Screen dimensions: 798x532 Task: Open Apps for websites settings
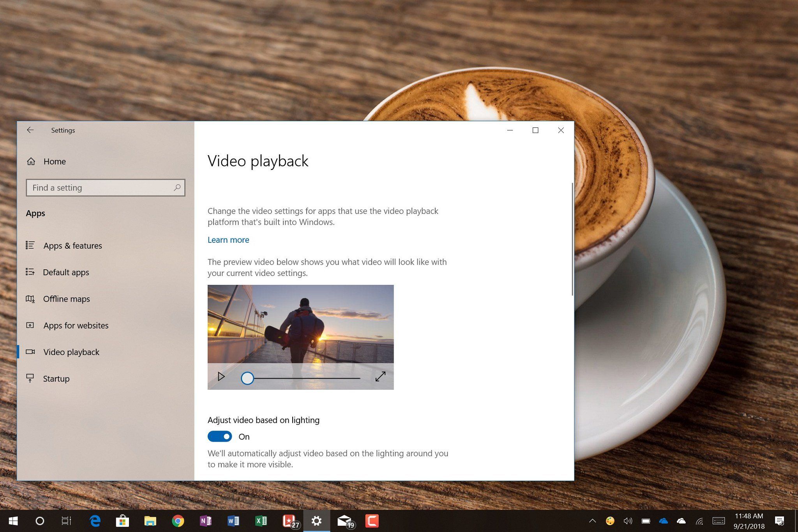(x=76, y=325)
